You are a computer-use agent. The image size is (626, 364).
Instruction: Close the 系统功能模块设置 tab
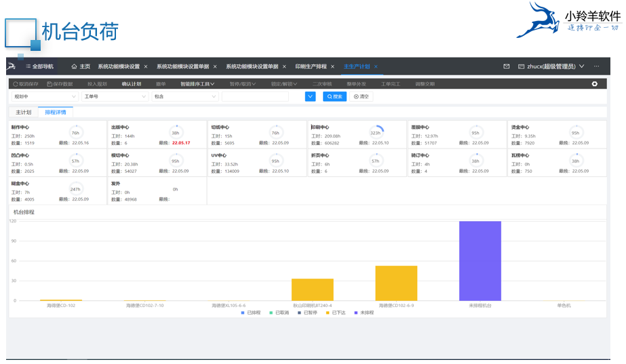(146, 66)
